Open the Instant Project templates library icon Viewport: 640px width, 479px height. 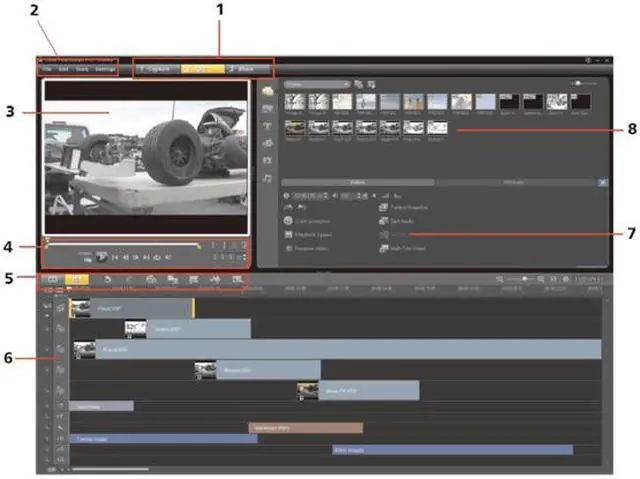pos(268,109)
